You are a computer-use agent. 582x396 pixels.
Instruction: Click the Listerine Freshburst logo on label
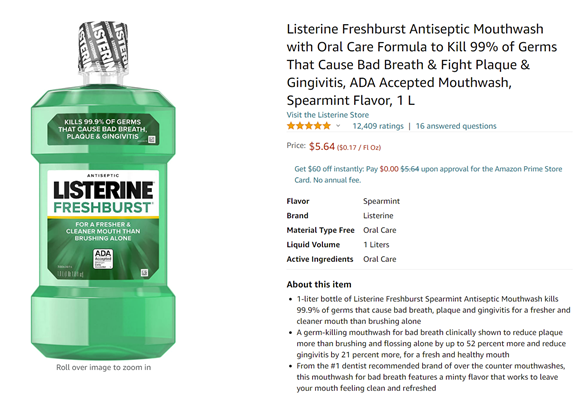(x=103, y=197)
